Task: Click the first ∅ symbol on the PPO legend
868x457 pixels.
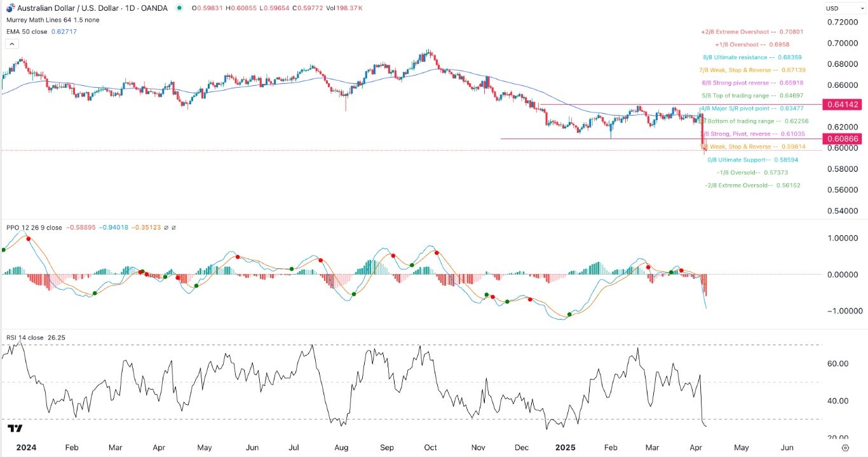Action: (x=167, y=228)
